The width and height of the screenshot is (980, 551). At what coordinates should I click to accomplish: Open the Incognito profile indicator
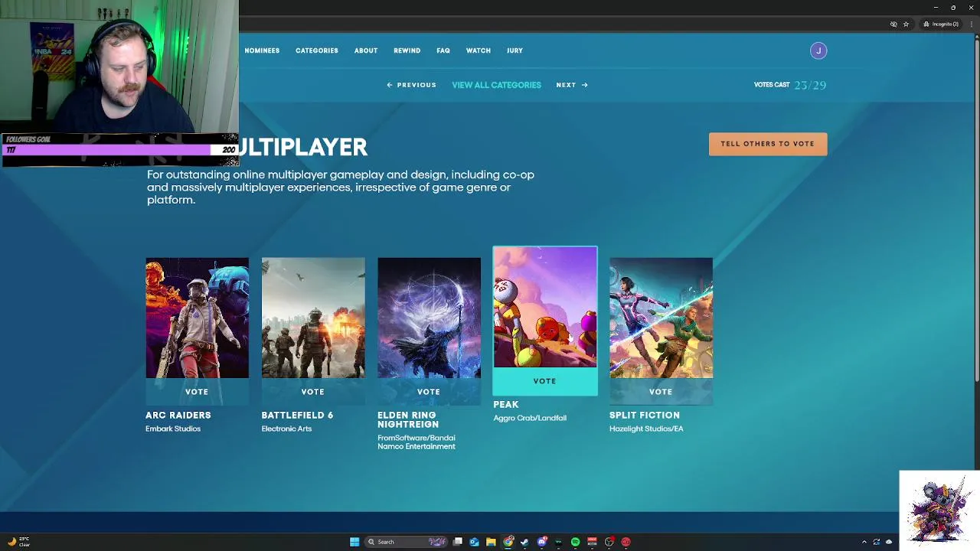click(941, 24)
